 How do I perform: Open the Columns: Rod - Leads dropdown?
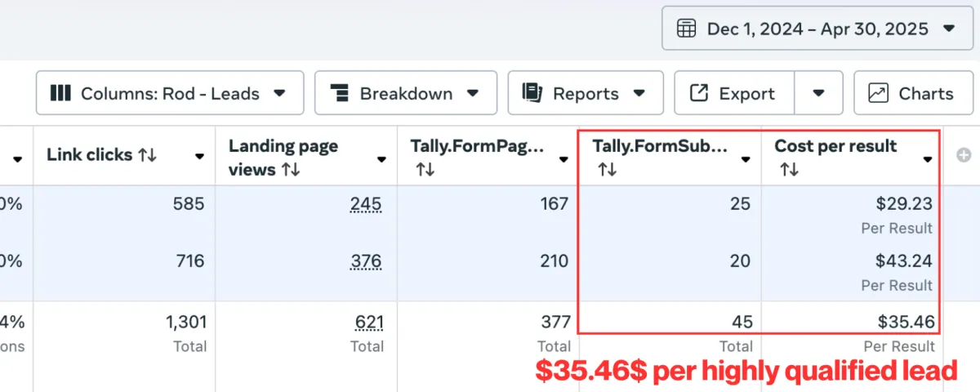point(170,93)
